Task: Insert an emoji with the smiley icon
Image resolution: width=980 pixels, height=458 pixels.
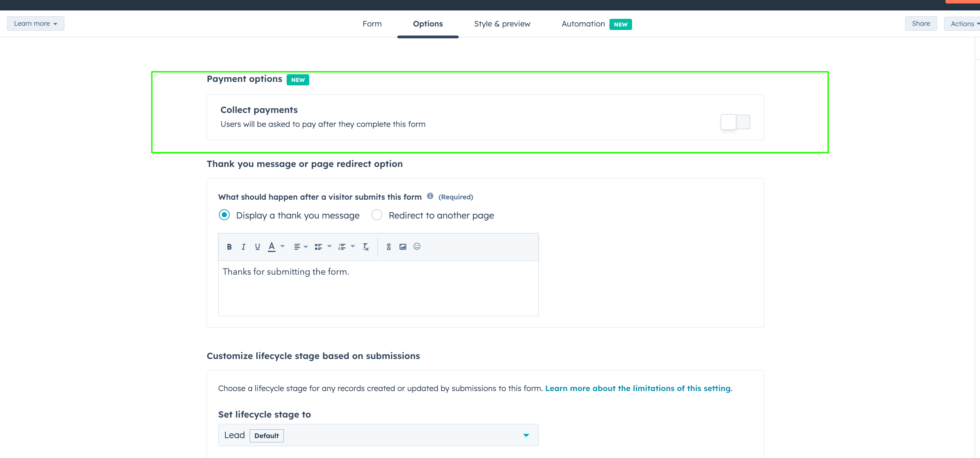Action: [417, 247]
